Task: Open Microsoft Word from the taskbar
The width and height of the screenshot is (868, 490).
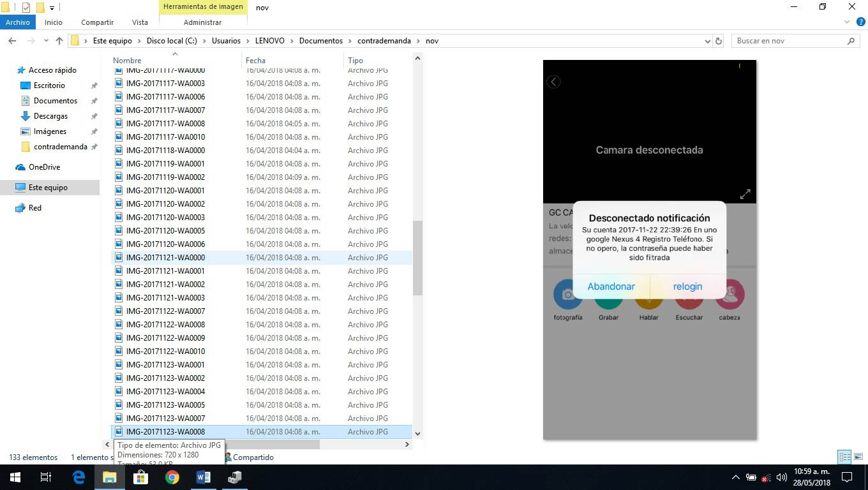Action: pos(204,477)
